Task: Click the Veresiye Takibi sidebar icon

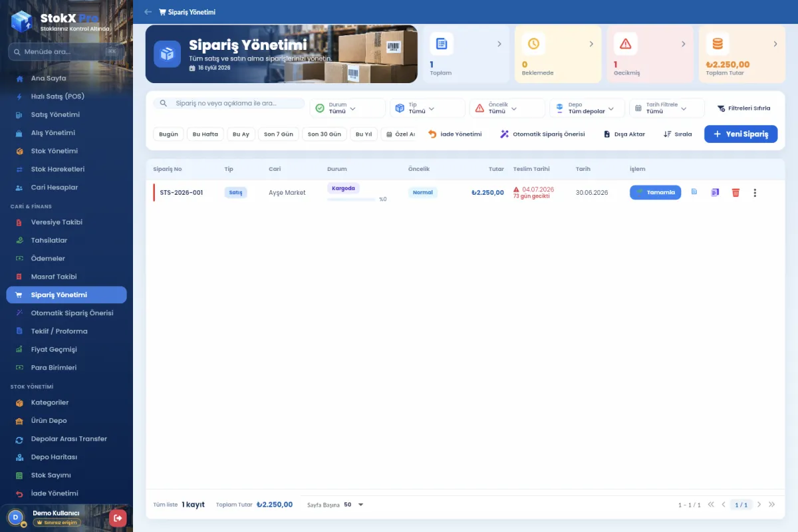Action: (19, 222)
